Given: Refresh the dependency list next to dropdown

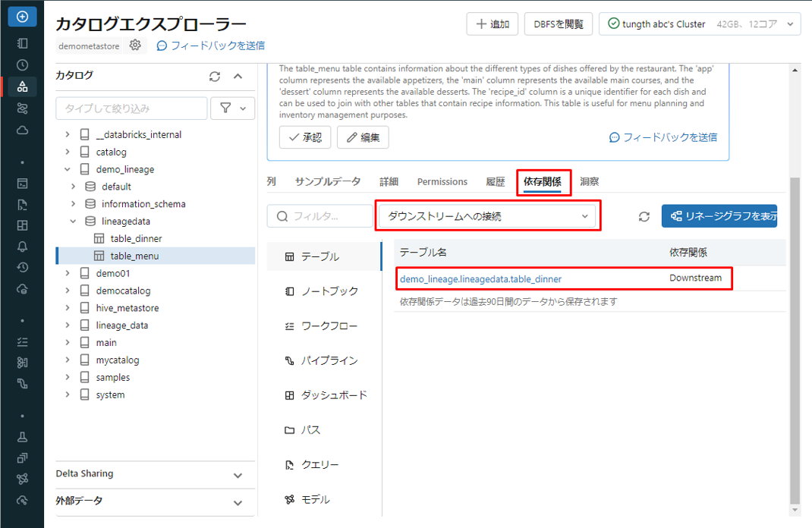Looking at the screenshot, I should coord(644,217).
